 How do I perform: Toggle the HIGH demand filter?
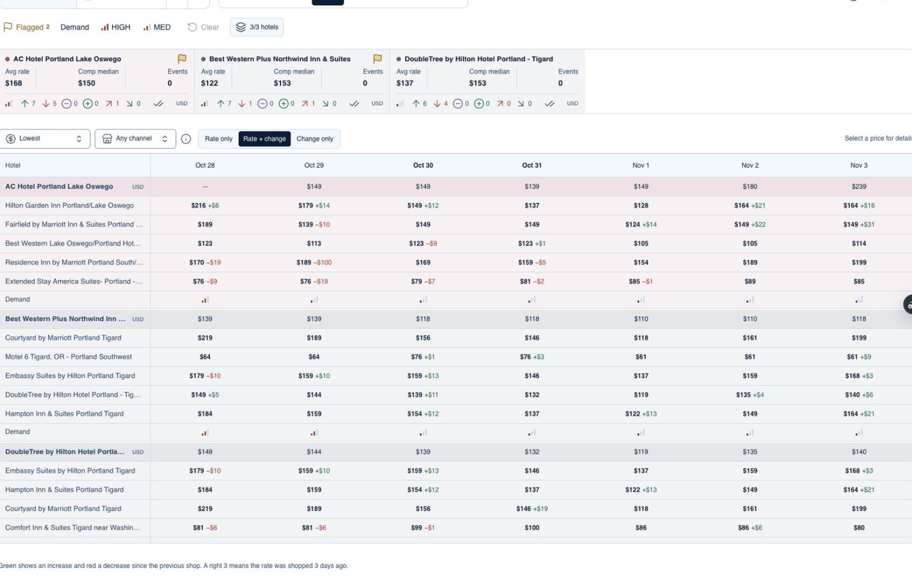116,27
